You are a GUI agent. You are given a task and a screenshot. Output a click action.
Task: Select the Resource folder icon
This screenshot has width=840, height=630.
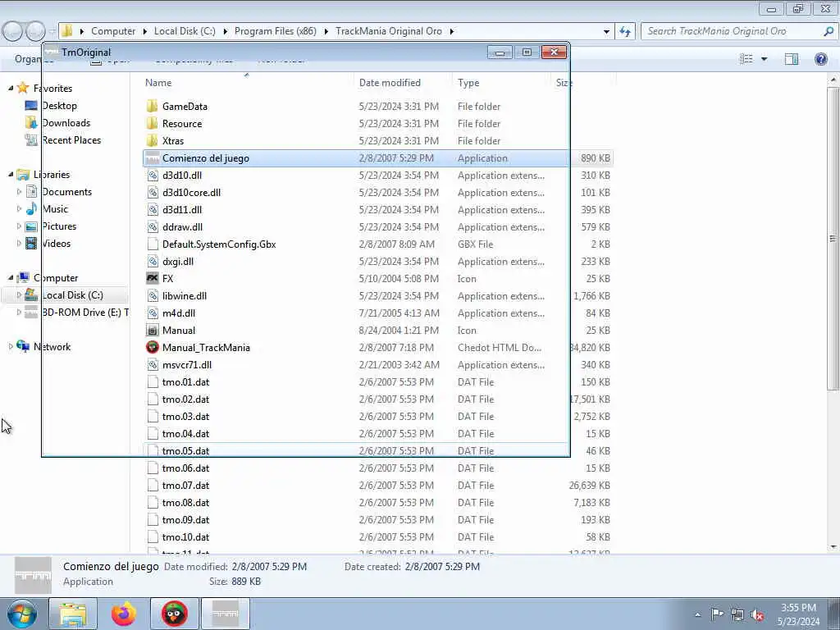[x=152, y=123]
